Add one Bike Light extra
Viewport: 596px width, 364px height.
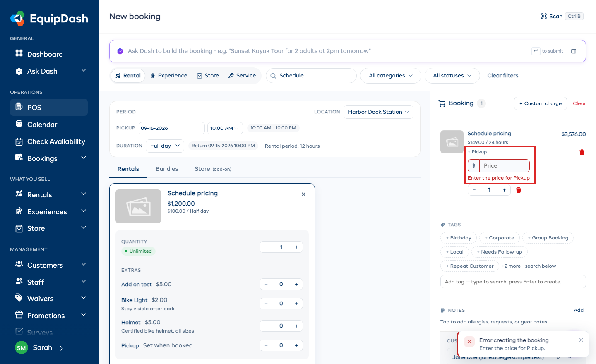click(296, 304)
